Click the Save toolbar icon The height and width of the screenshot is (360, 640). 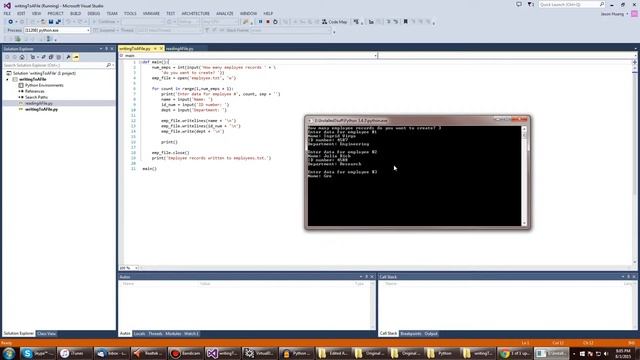[51, 22]
